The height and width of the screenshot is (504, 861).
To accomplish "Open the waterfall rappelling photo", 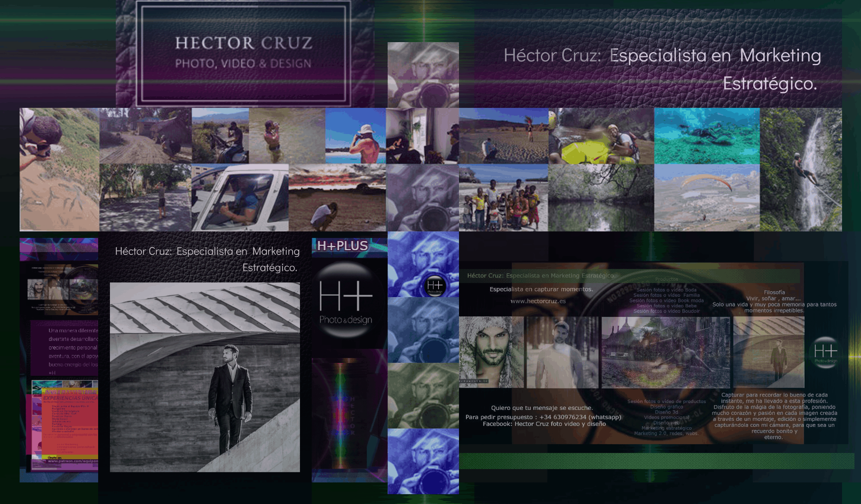I will (801, 170).
